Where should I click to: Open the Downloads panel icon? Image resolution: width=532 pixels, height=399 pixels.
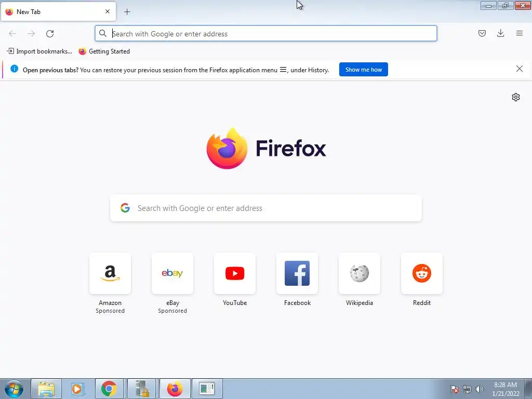click(500, 33)
